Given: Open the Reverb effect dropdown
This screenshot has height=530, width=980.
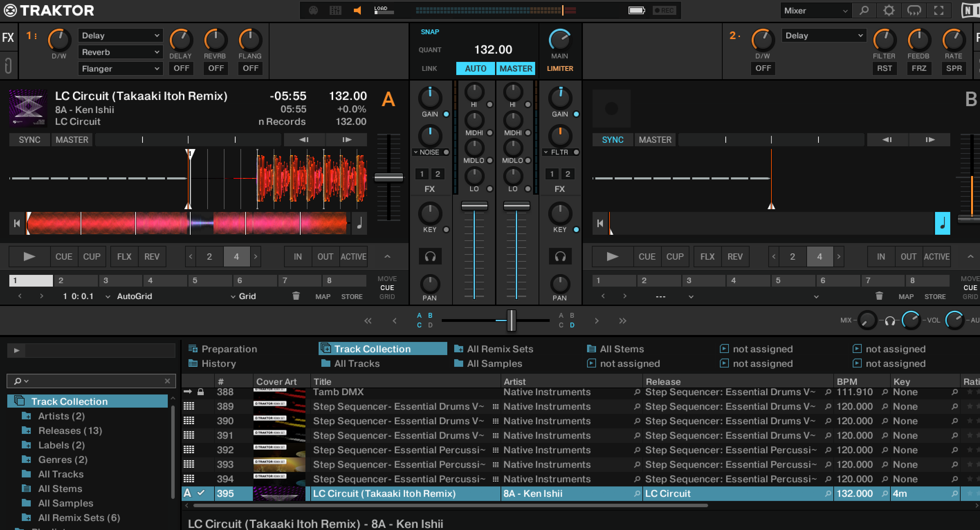Looking at the screenshot, I should tap(120, 52).
